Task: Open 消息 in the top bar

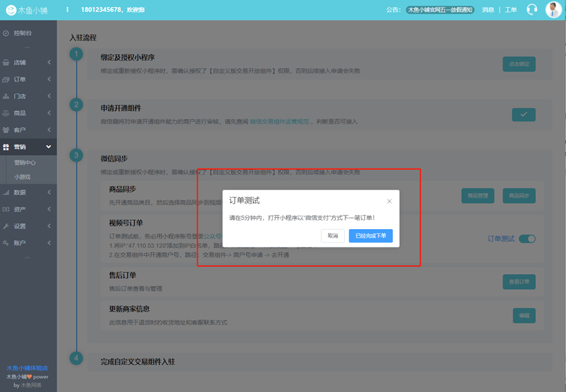Action: click(487, 10)
